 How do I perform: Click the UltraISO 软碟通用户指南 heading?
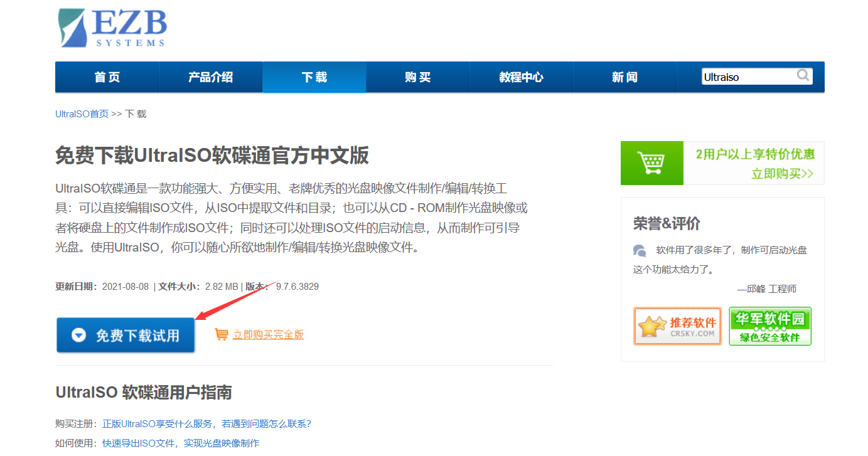(x=144, y=393)
